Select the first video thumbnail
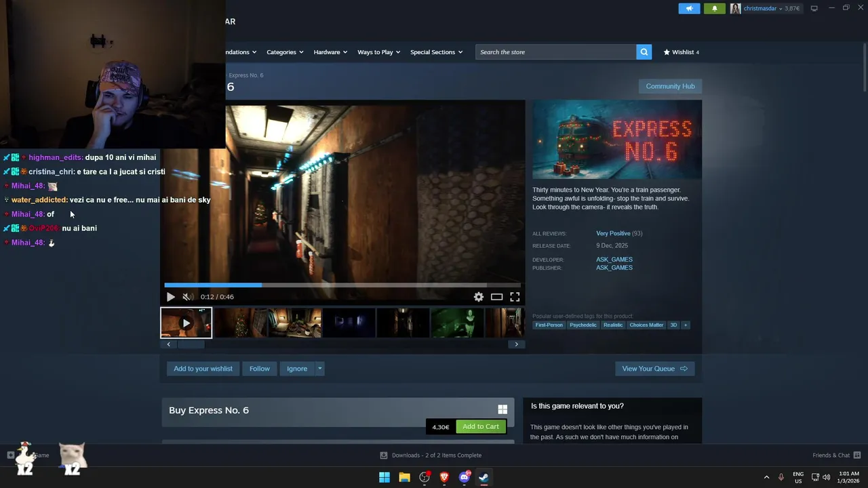The height and width of the screenshot is (488, 868). coord(186,323)
